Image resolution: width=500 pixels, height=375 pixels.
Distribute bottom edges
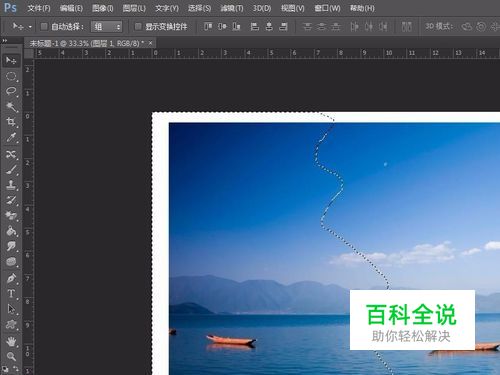point(336,26)
